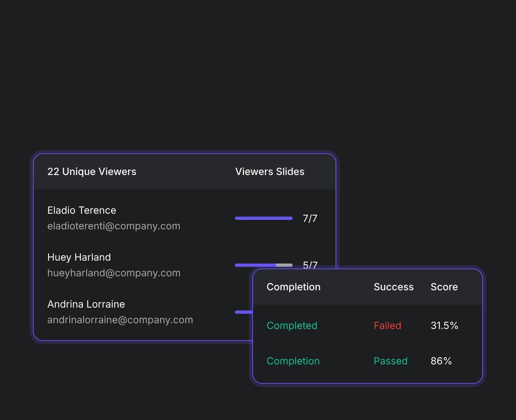Select the Viewers Slides column header
The width and height of the screenshot is (516, 420).
270,172
